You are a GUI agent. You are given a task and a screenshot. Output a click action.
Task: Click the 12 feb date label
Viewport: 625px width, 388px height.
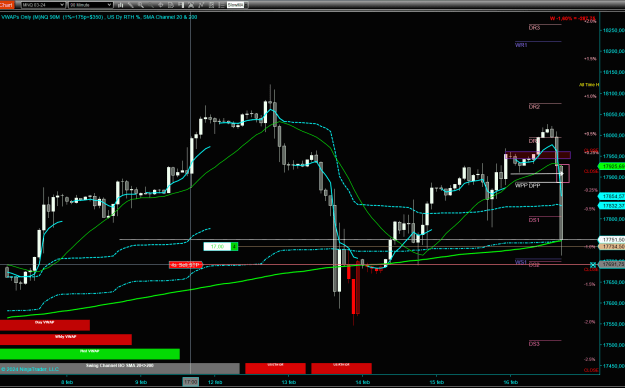coord(215,382)
